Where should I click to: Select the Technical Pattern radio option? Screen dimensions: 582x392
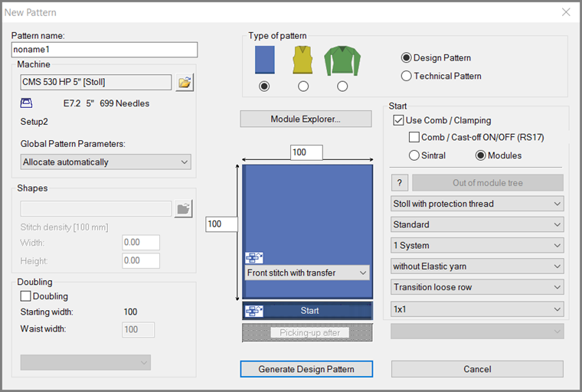[407, 76]
